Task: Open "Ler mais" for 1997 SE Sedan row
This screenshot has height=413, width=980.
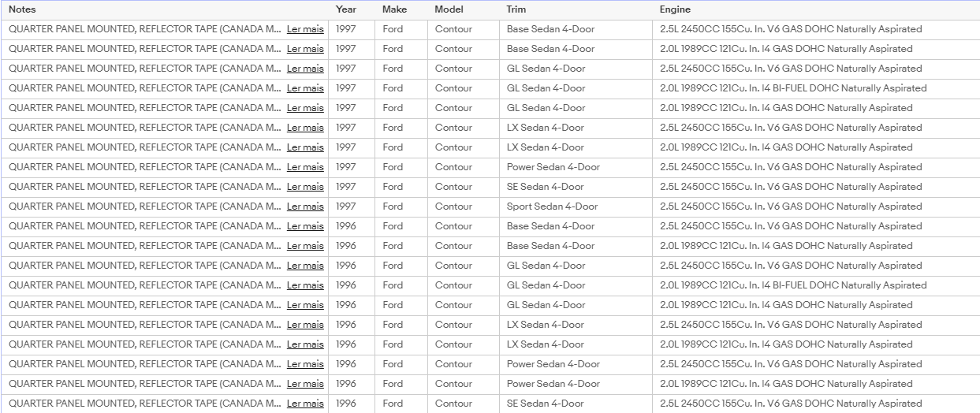Action: click(305, 187)
